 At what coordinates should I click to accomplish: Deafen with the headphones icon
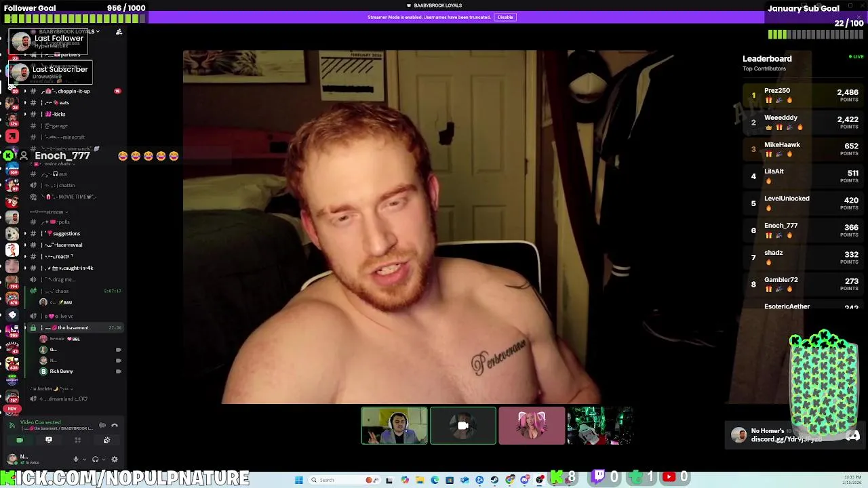tap(95, 459)
